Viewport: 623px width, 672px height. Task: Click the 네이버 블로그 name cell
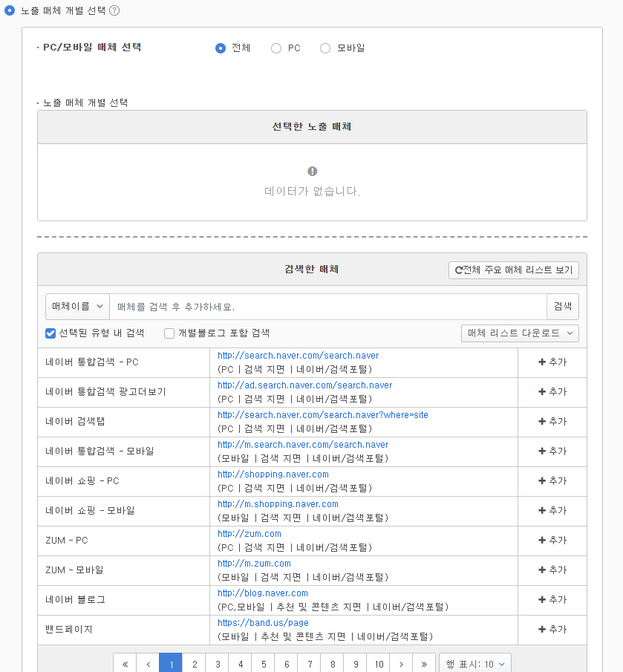[123, 600]
